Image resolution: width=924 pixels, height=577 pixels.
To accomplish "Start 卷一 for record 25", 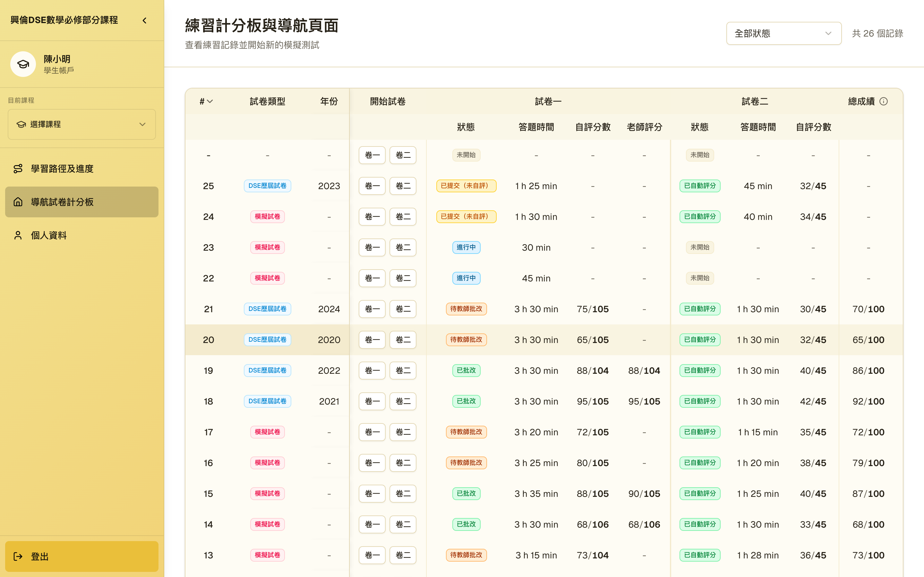I will point(372,186).
